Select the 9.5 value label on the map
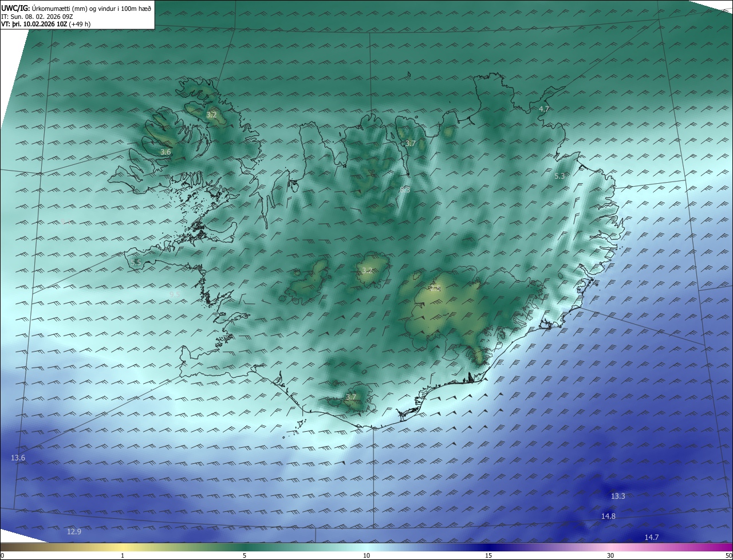Viewport: 733px width, 560px height. (x=175, y=294)
